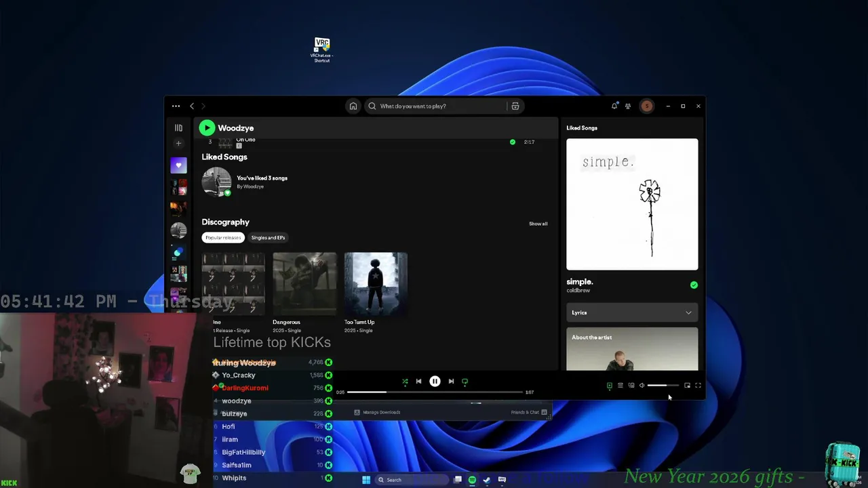This screenshot has height=488, width=868.
Task: Open the 'Liked Songs' panel heading
Action: pyautogui.click(x=582, y=127)
